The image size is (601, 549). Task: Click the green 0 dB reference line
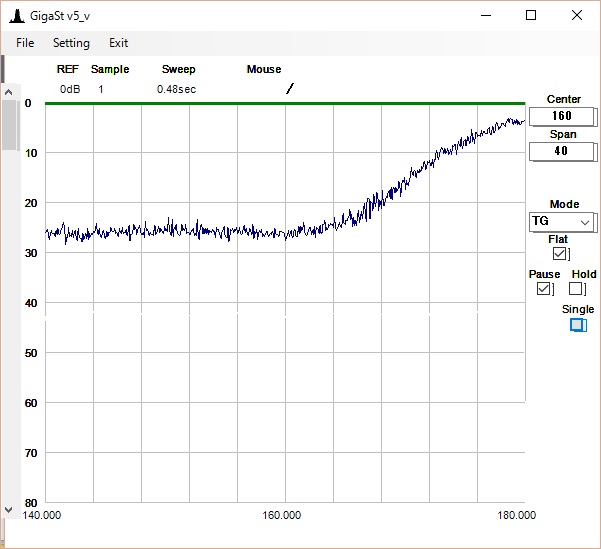click(x=285, y=103)
